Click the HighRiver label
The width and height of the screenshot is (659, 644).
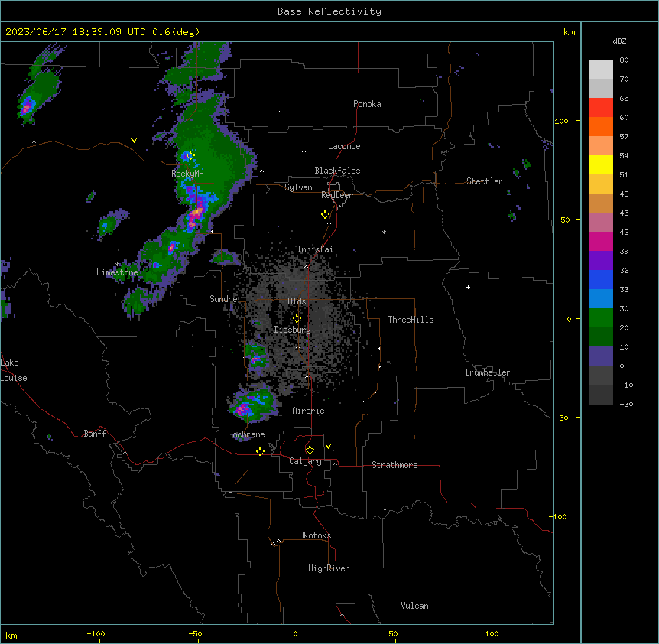[329, 568]
